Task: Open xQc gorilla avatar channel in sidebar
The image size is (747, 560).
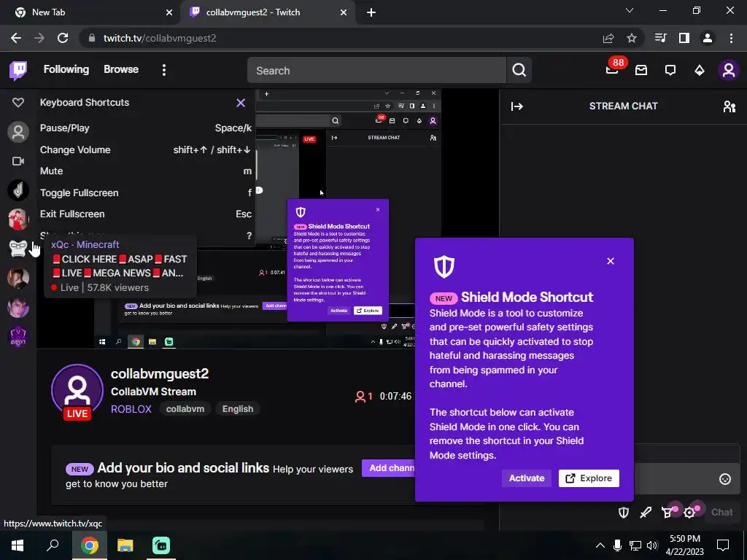Action: tap(18, 249)
